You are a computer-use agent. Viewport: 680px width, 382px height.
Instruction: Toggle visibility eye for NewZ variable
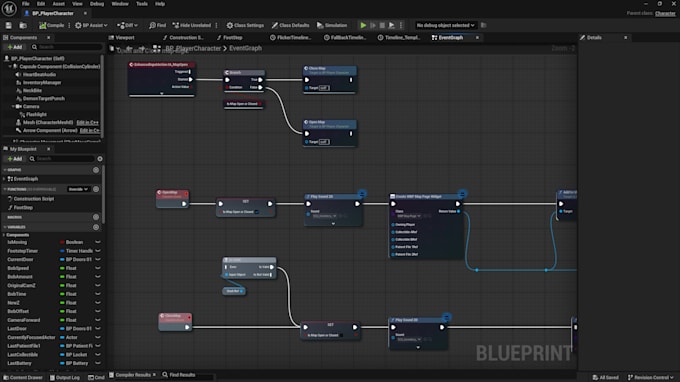tap(98, 303)
